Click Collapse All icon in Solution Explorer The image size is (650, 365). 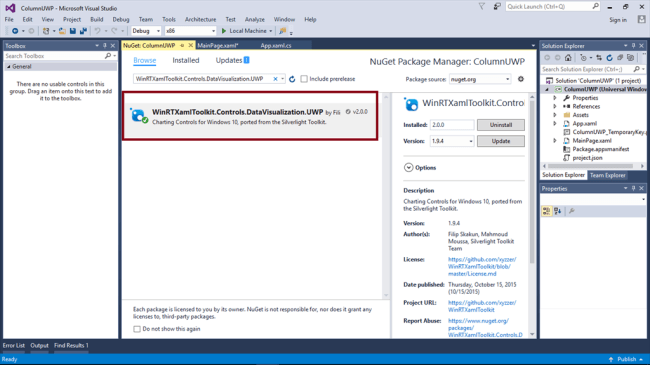pos(620,58)
